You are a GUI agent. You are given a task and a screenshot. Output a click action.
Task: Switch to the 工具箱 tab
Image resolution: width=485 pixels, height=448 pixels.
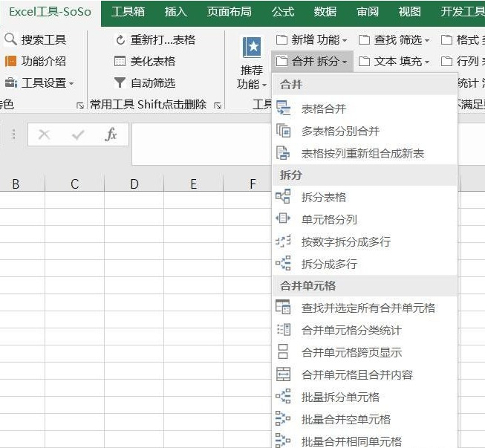pos(128,12)
